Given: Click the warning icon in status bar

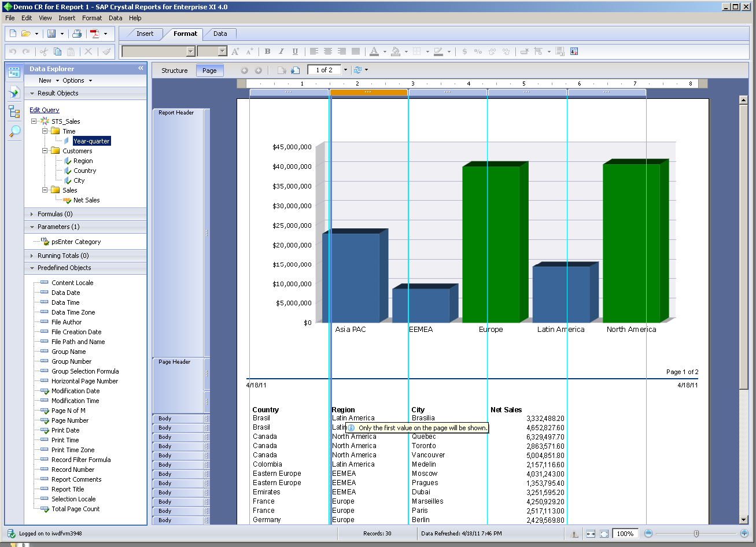Looking at the screenshot, I should point(574,534).
